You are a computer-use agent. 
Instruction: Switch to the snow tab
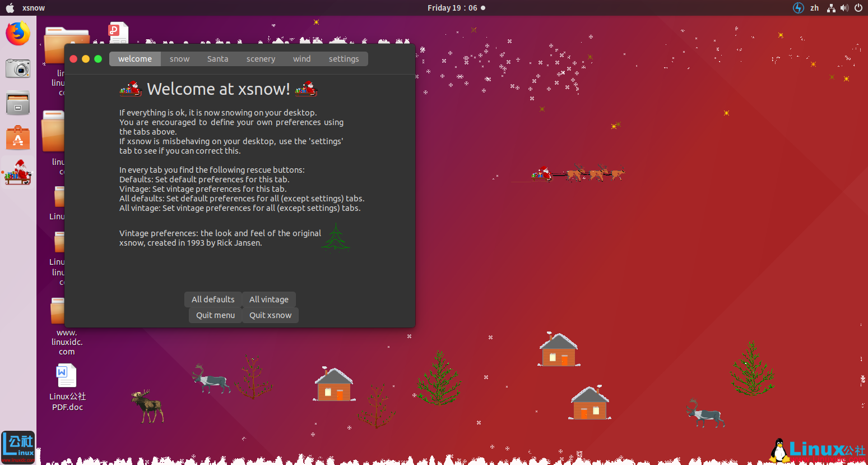tap(179, 59)
